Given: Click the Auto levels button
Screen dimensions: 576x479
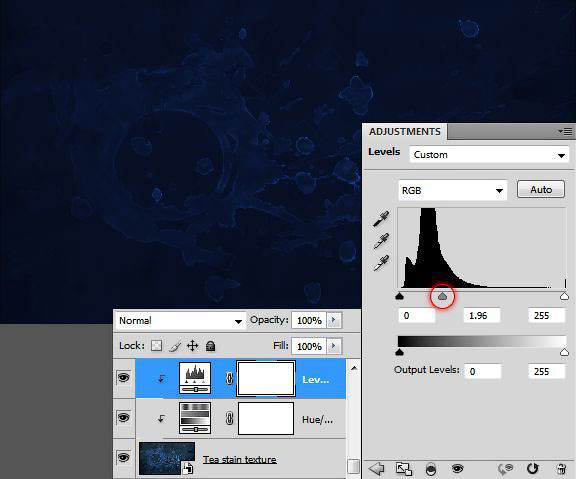Looking at the screenshot, I should pyautogui.click(x=541, y=190).
